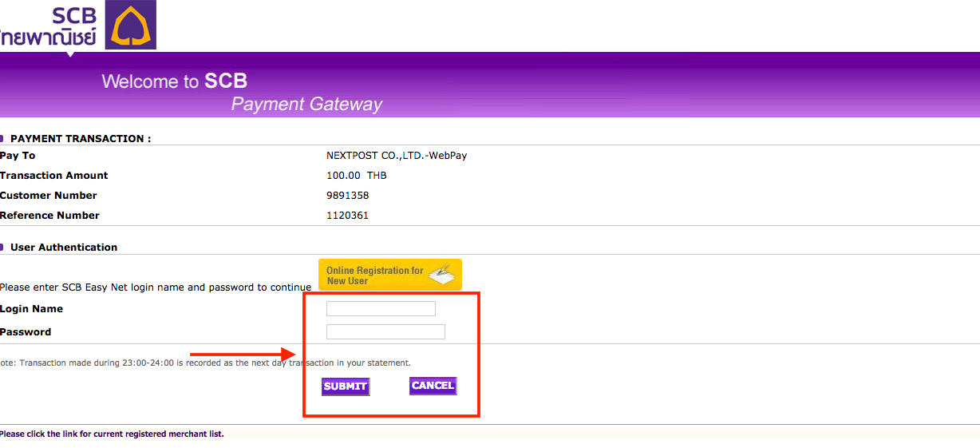Open Online Registration for New User
Viewport: 980px width, 448px height.
coord(389,275)
